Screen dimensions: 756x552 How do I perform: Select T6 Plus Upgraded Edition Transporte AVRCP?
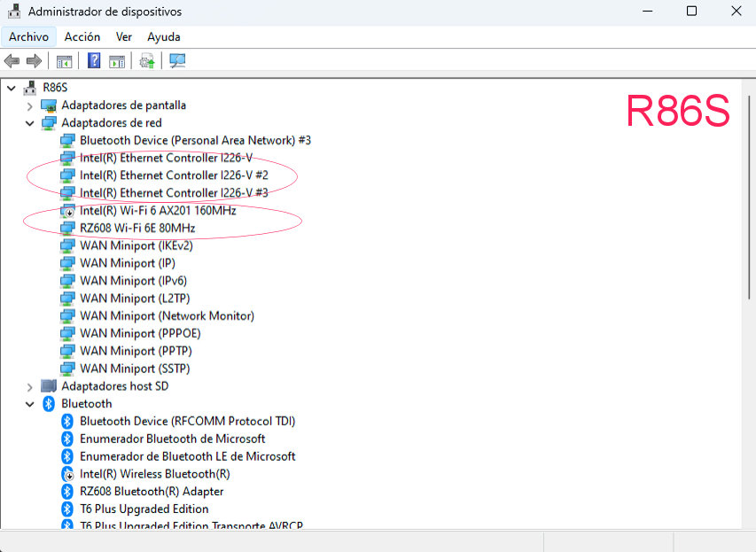(x=191, y=525)
